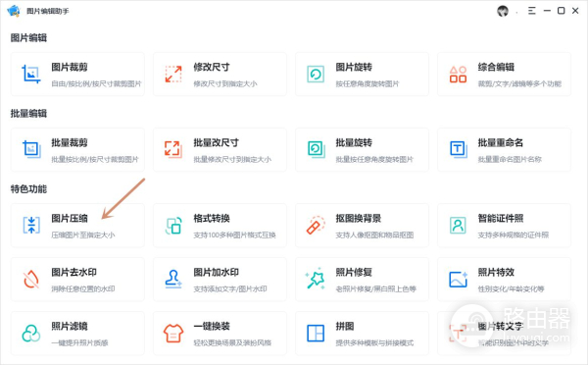Image resolution: width=588 pixels, height=365 pixels.
Task: Click the 照片滤镜 circles icon
Action: coord(31,333)
